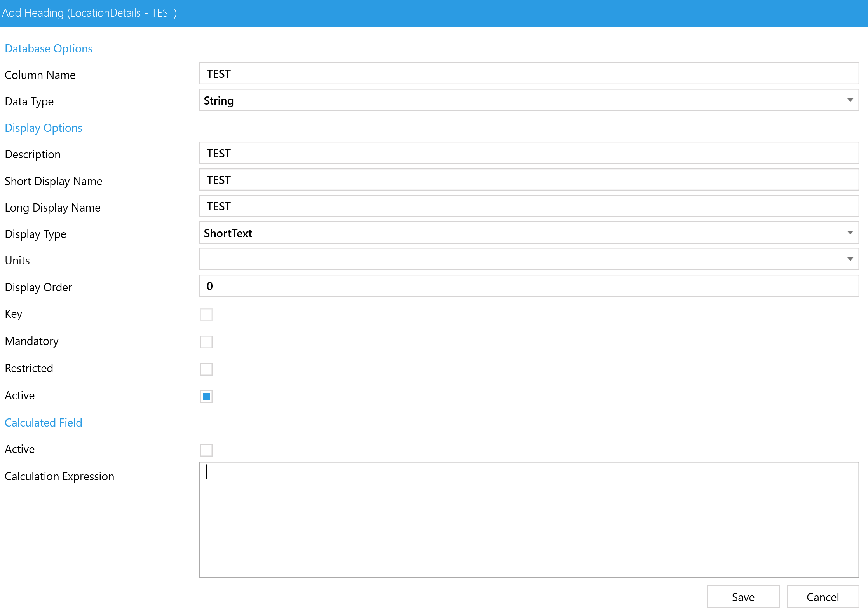Enable the Mandatory checkbox
Screen dimensions: 868x614
206,342
